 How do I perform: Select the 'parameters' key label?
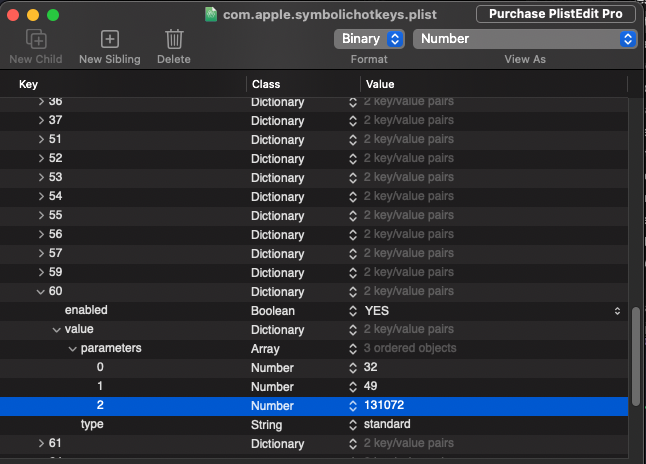coord(111,348)
